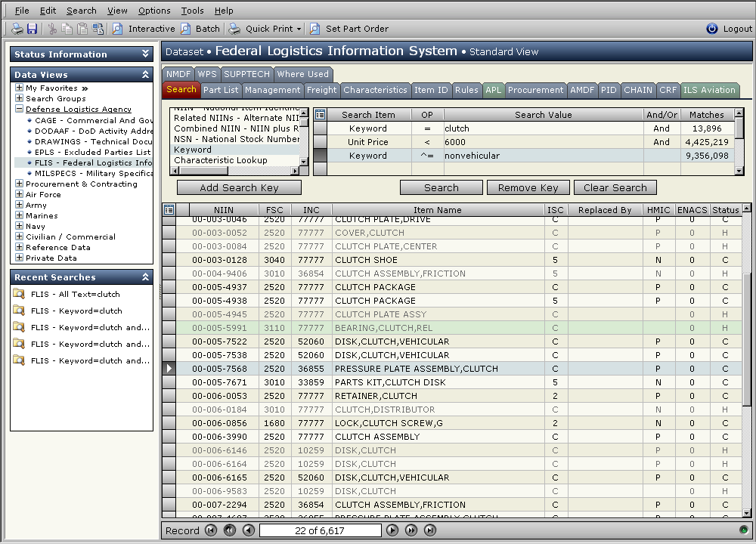Open the Interactive search mode
Viewport: 756px width, 544px height.
click(144, 29)
